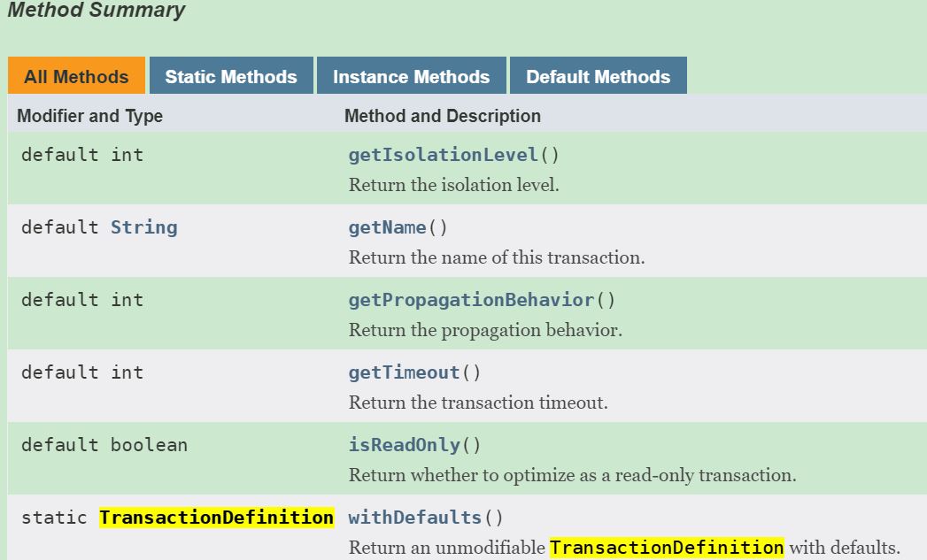Viewport: 927px width, 560px height.
Task: Click the String return type link
Action: point(144,227)
